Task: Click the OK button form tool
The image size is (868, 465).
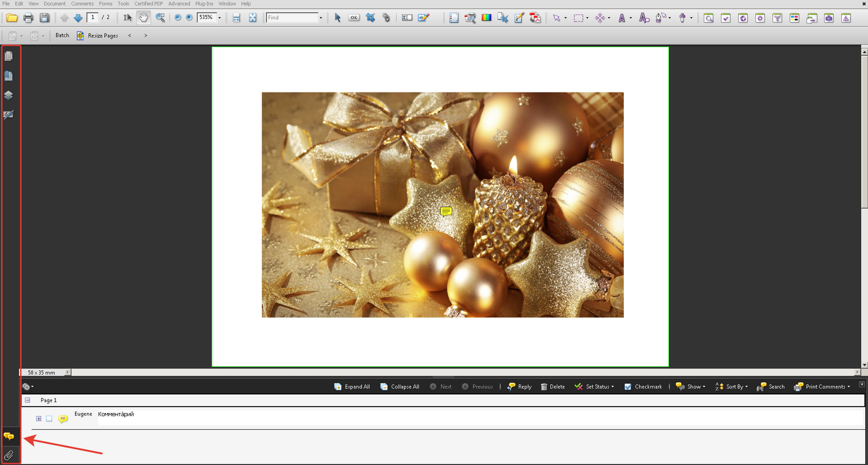Action: [354, 18]
